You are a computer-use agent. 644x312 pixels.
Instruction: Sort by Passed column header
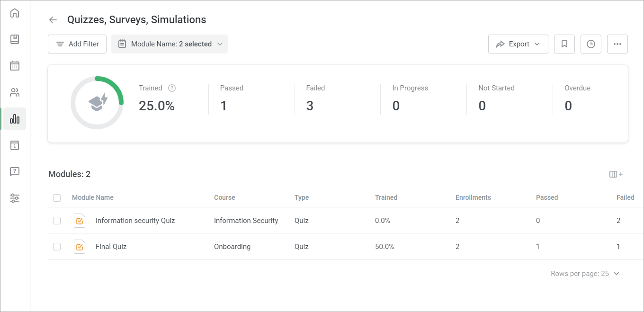(547, 197)
